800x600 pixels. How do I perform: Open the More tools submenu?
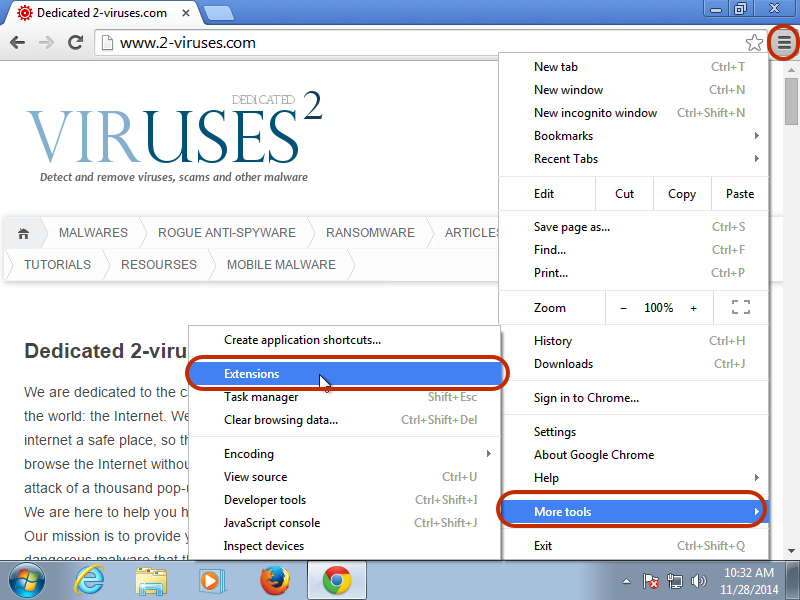(x=634, y=511)
